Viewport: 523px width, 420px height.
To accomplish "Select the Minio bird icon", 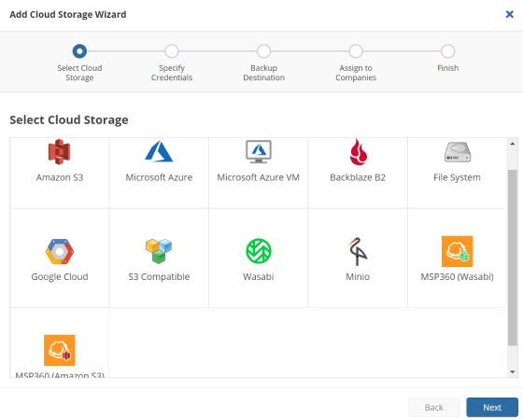I will tap(358, 251).
